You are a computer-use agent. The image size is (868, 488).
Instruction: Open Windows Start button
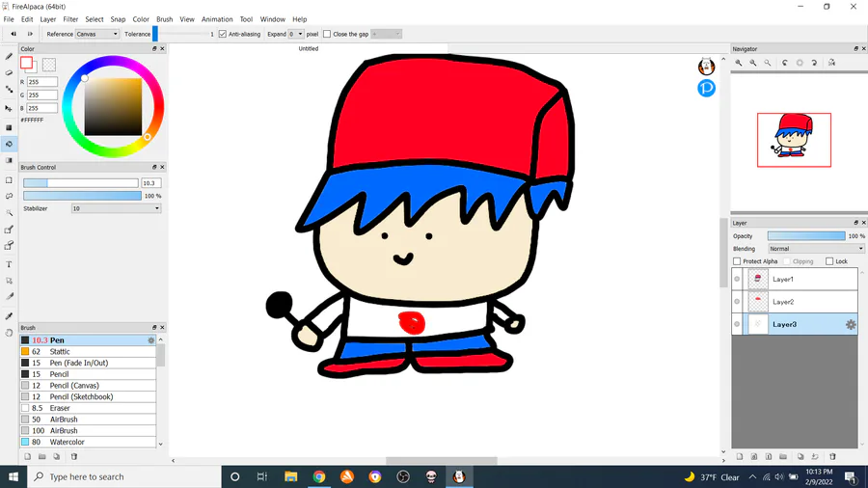pos(14,477)
